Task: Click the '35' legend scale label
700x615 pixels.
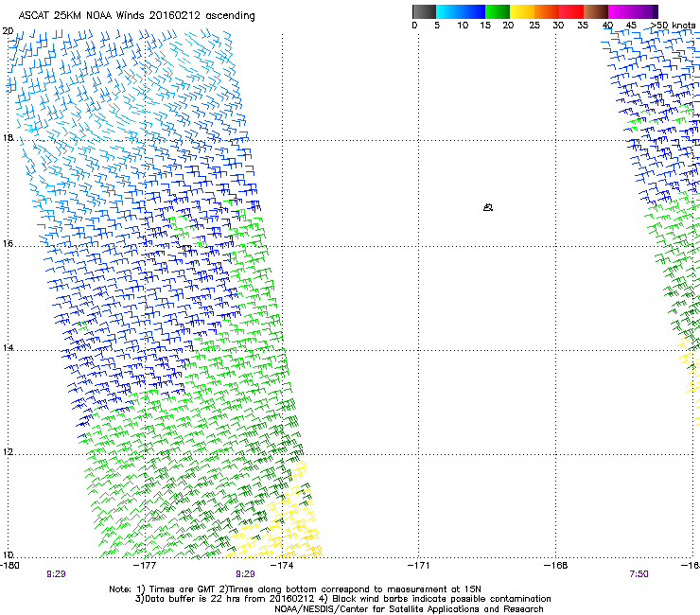Action: pos(583,26)
